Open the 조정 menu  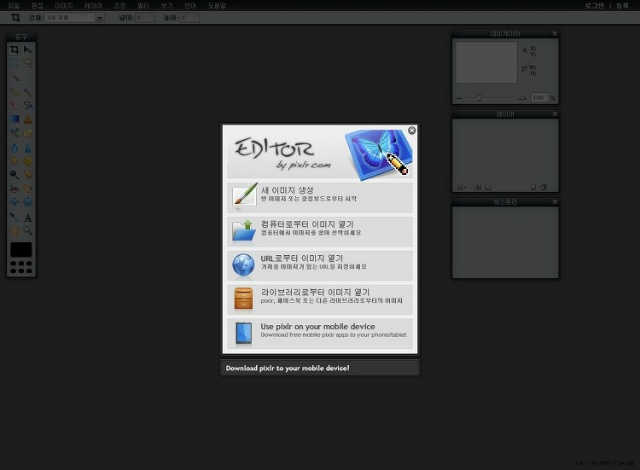click(120, 6)
